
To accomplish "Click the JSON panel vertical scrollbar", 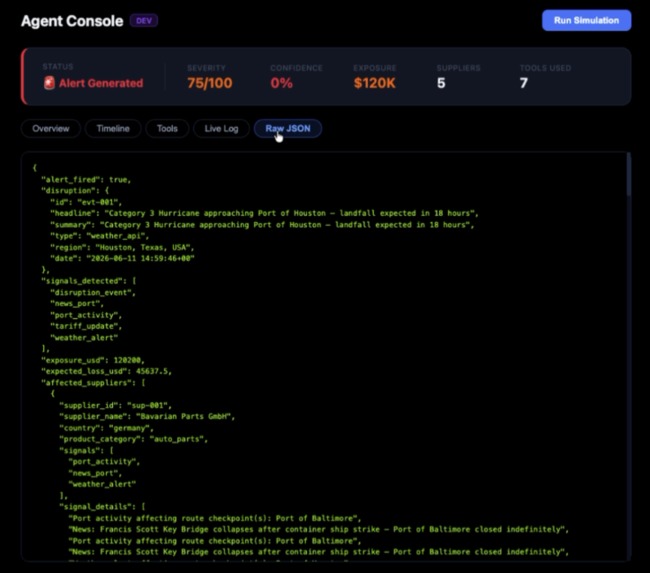I will tap(628, 174).
